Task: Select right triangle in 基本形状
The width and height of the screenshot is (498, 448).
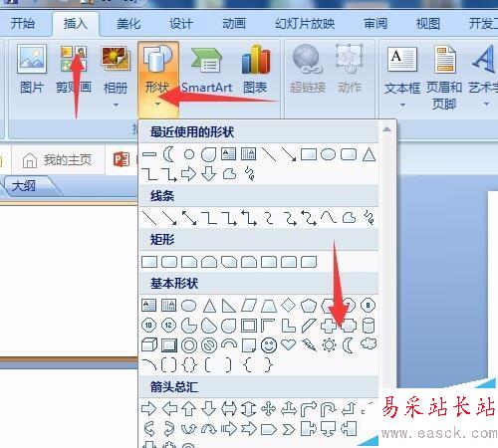Action: [x=228, y=306]
